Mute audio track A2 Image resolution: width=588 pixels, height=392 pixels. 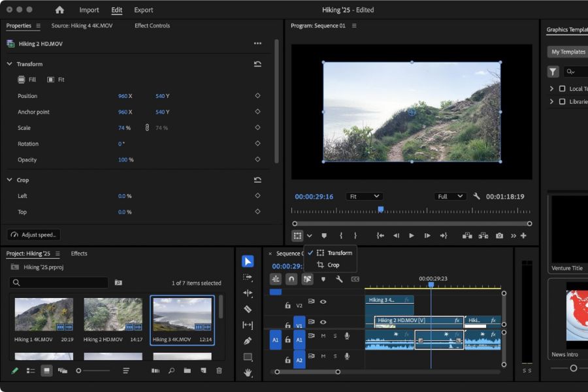point(323,356)
